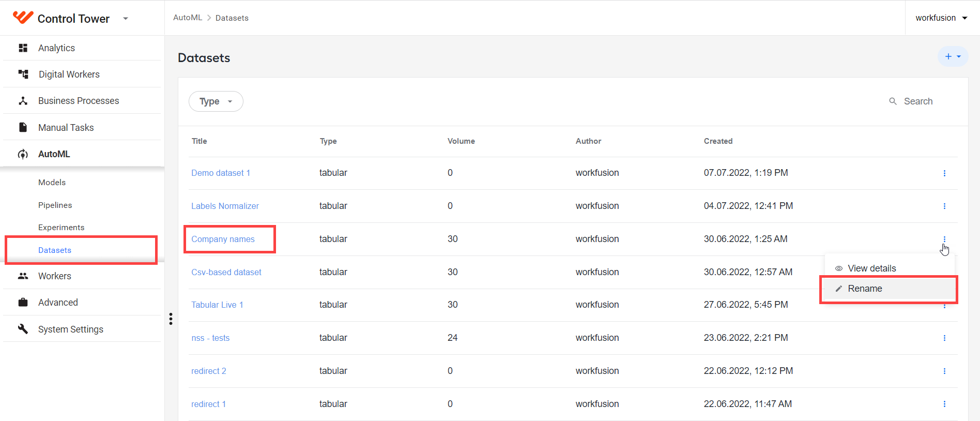
Task: Open the Company names dataset
Action: coord(223,239)
